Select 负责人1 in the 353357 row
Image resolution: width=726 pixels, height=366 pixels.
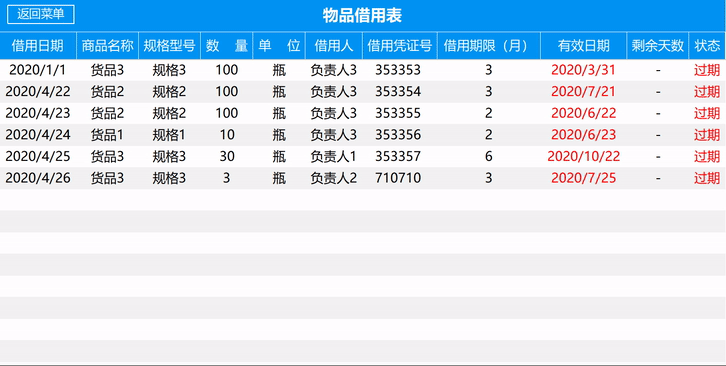[x=334, y=156]
